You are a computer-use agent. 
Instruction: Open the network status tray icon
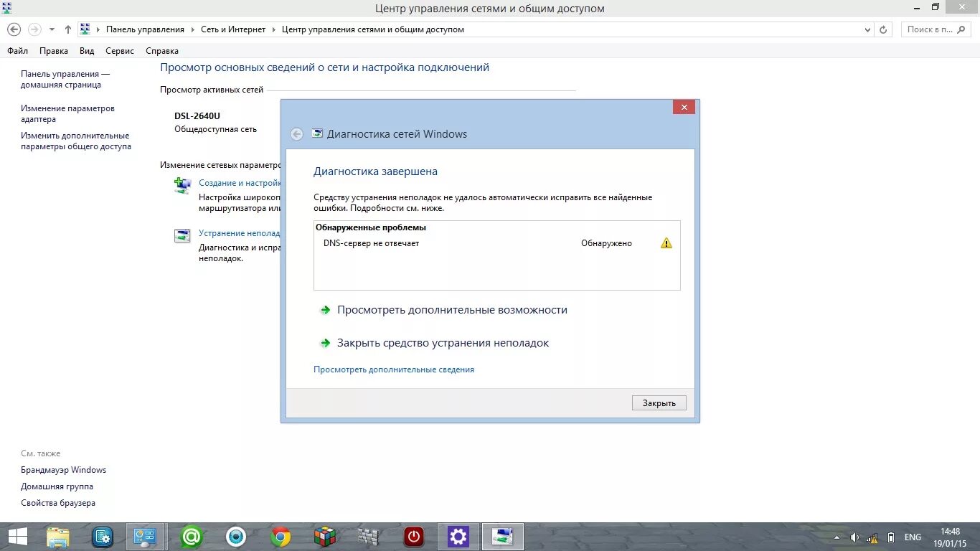[872, 537]
